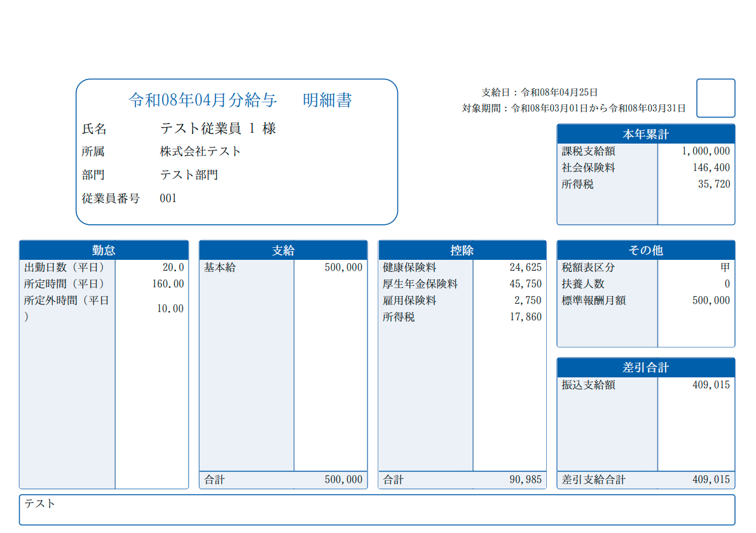Click the テスト remarks field at bottom

click(x=376, y=509)
